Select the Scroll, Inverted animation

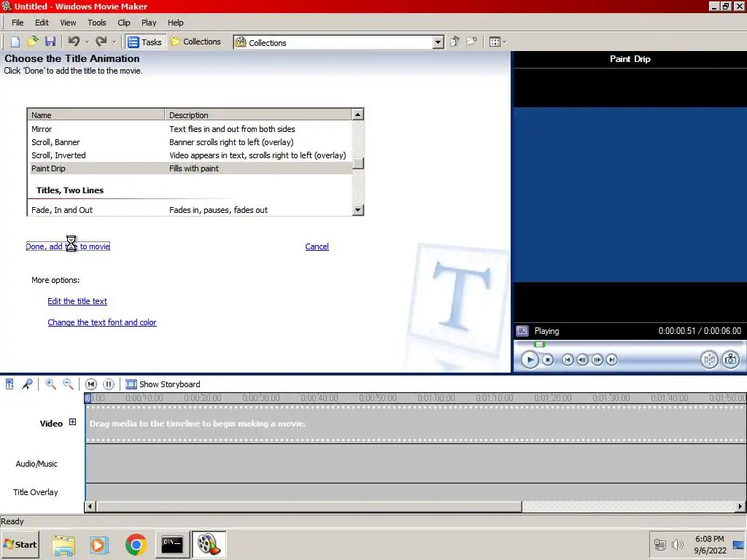[190, 155]
